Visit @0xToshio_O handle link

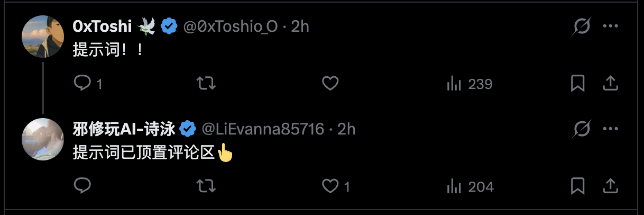230,26
